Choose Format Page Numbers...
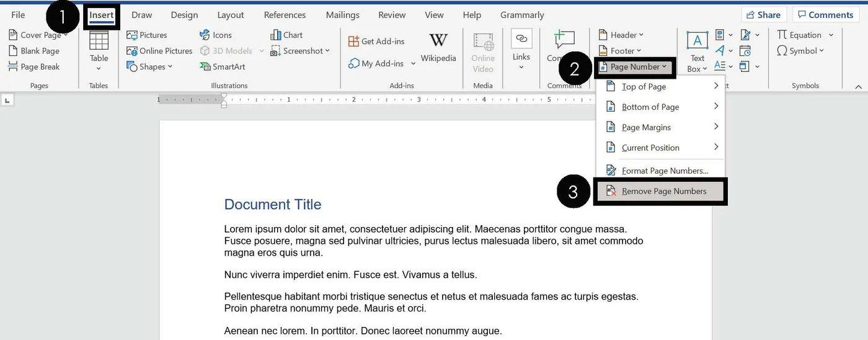 [x=660, y=171]
